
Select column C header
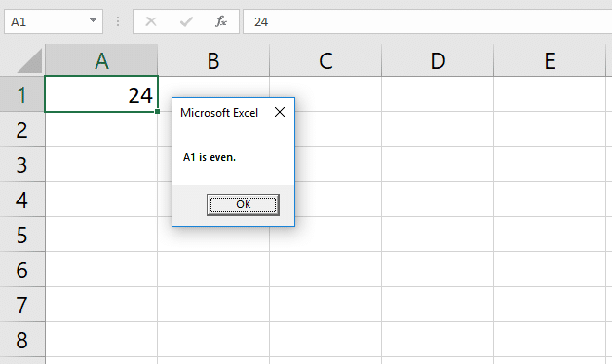[x=325, y=60]
